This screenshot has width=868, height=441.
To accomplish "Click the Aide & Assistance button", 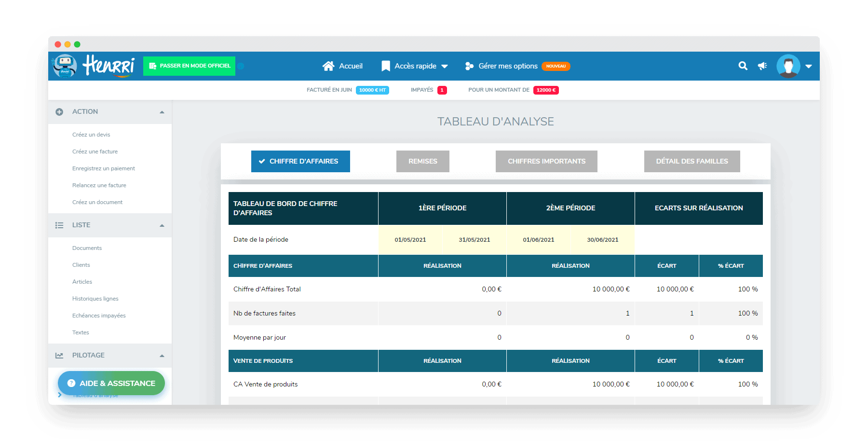I will (x=111, y=383).
